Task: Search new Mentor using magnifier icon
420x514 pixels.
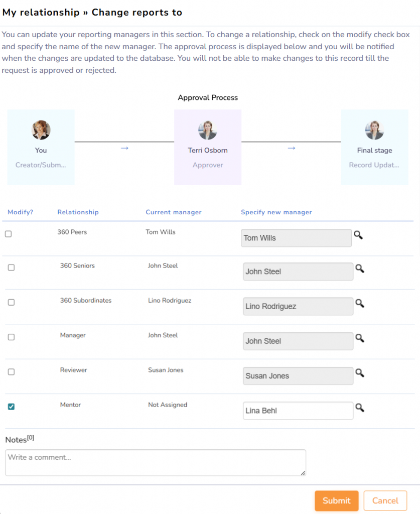Action: coord(359,408)
